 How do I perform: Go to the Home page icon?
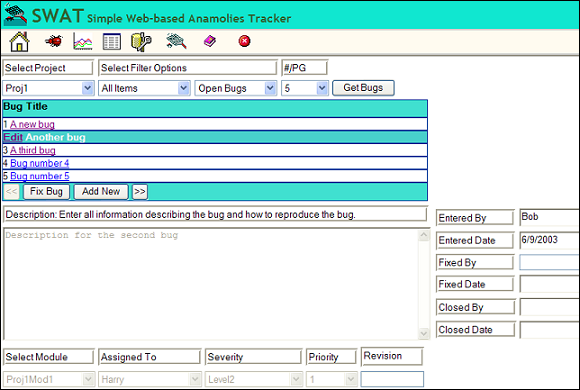point(19,41)
